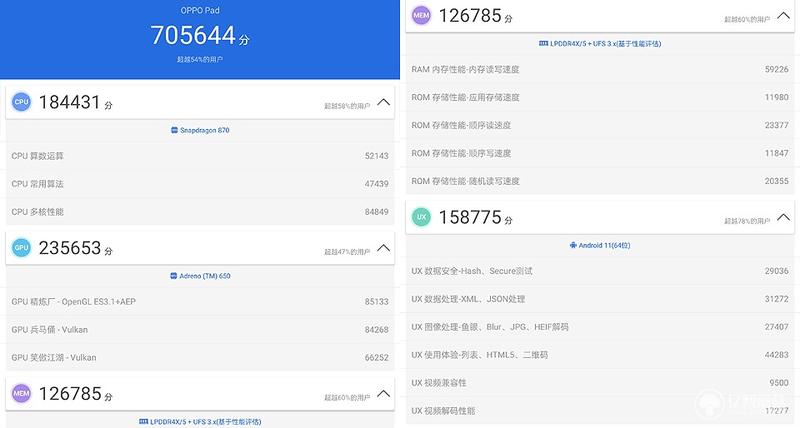Click the chip icon beside Adreno (TM) 650
The width and height of the screenshot is (800, 428).
(x=173, y=276)
